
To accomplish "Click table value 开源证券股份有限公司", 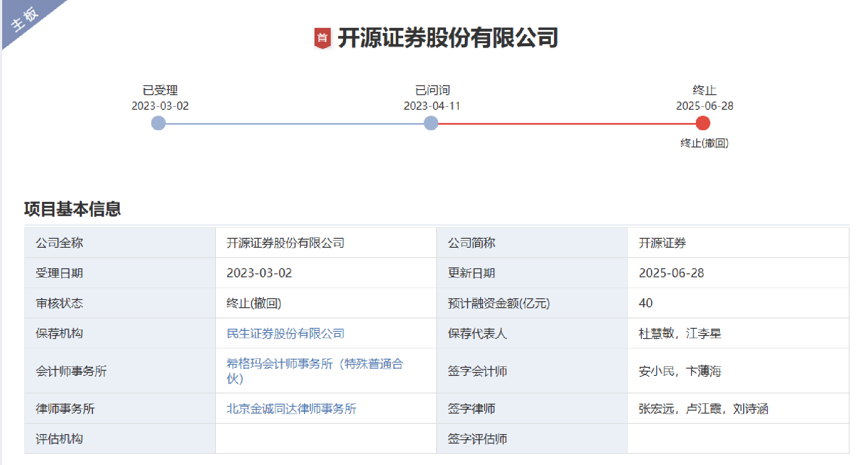I will coord(285,243).
